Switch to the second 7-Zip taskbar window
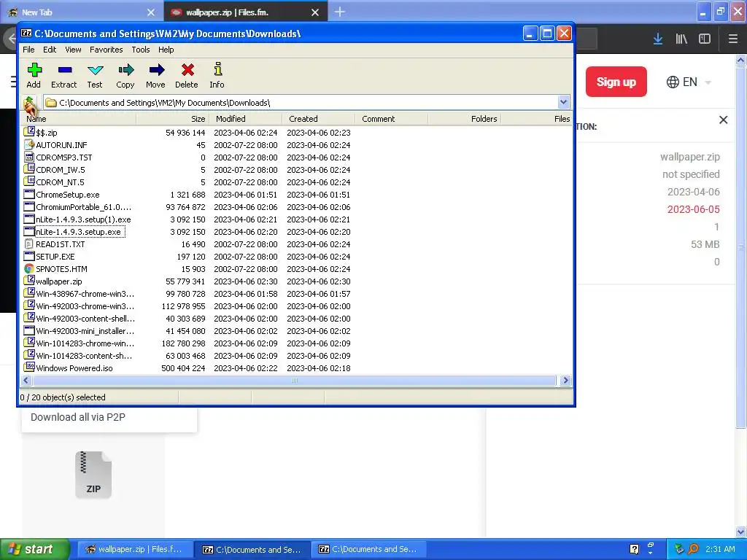Image resolution: width=747 pixels, height=560 pixels. click(368, 549)
